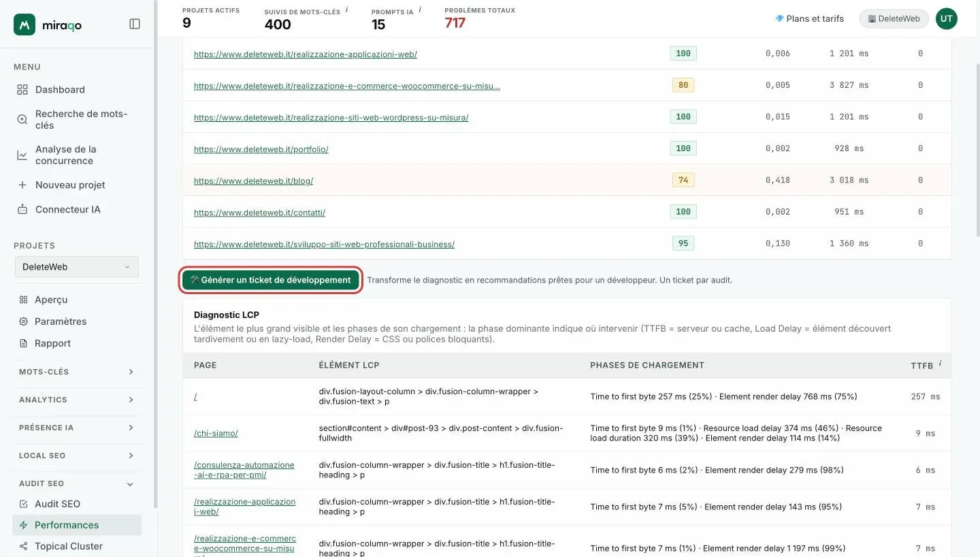The width and height of the screenshot is (980, 557).
Task: Expand the LOCAL SEO section
Action: (x=77, y=456)
